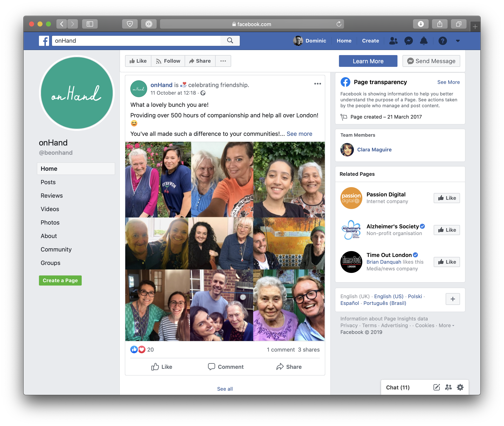The height and width of the screenshot is (426, 504).
Task: Open Messenger icon in top bar
Action: click(x=408, y=41)
